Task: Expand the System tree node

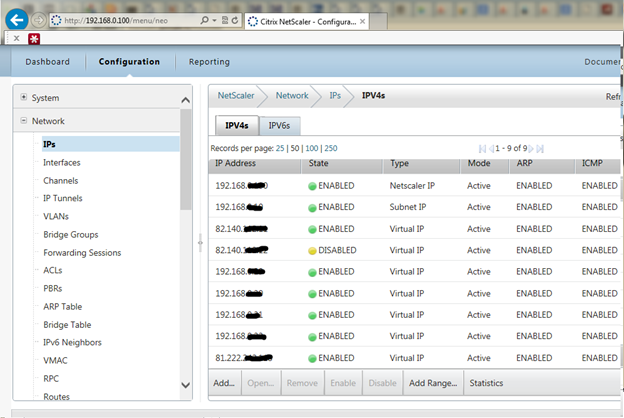Action: (24, 97)
